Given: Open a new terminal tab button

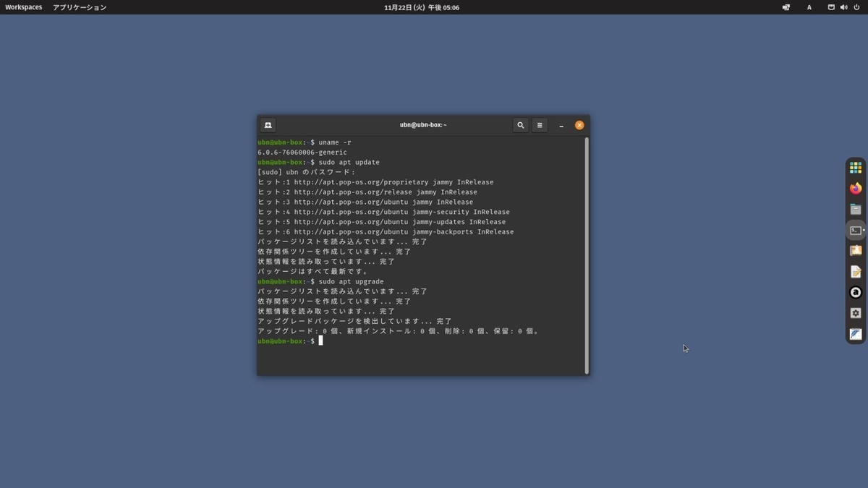Looking at the screenshot, I should (268, 125).
